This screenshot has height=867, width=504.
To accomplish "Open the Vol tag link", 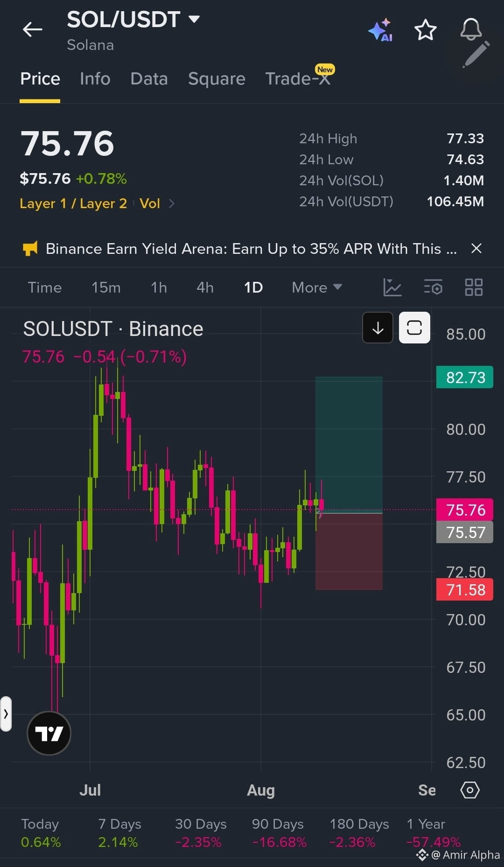I will click(x=150, y=203).
